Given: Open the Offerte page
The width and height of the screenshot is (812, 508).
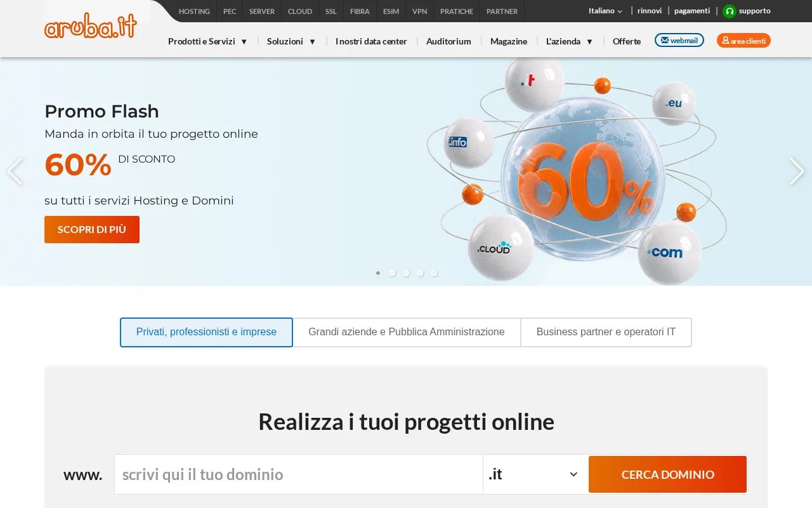Looking at the screenshot, I should (x=627, y=41).
